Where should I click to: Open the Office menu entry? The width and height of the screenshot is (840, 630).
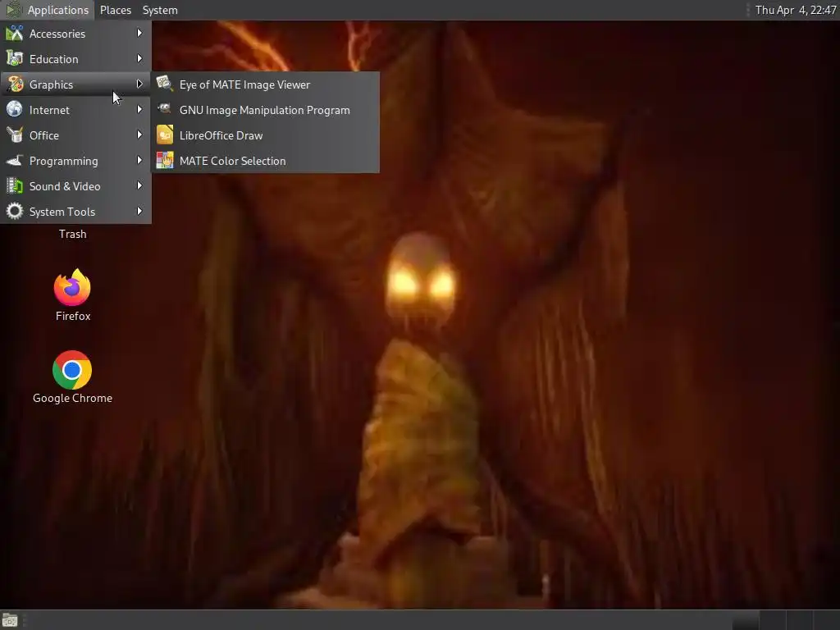pos(75,135)
